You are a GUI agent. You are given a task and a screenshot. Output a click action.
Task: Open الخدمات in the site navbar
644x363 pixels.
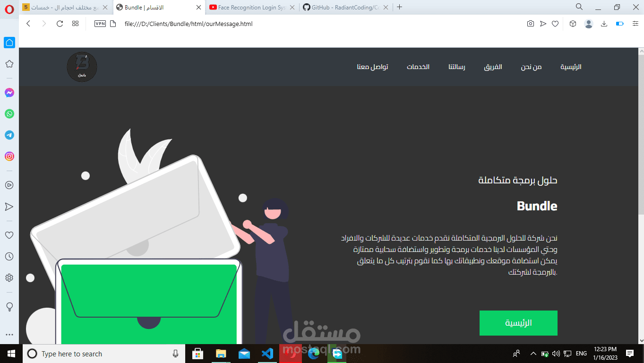point(418,67)
